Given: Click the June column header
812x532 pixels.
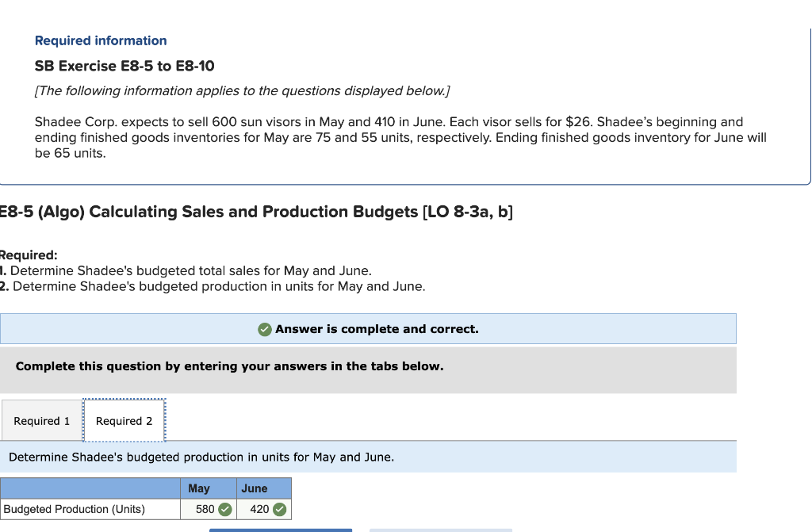Looking at the screenshot, I should pos(255,488).
